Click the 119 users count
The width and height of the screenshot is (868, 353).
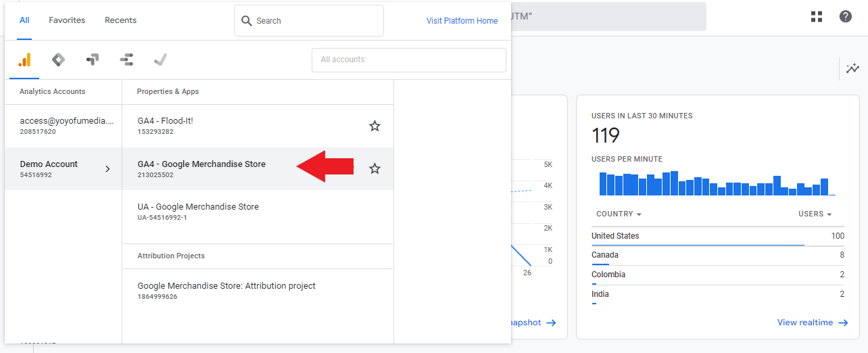pos(605,135)
